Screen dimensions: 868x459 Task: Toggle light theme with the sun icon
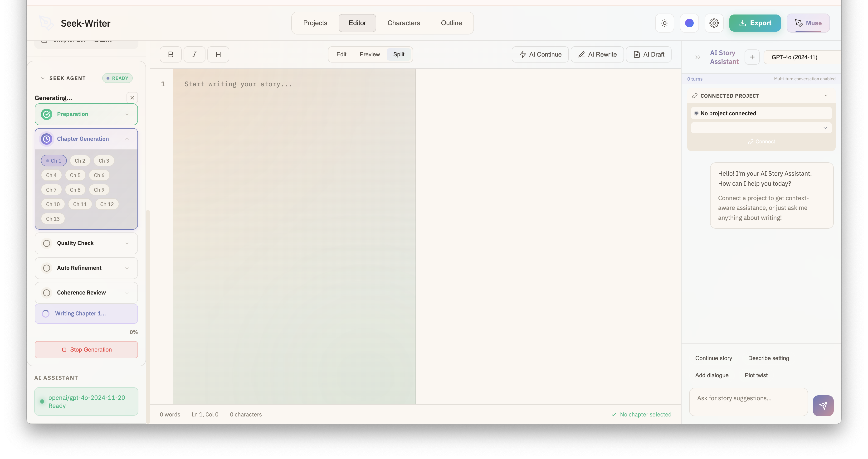664,23
